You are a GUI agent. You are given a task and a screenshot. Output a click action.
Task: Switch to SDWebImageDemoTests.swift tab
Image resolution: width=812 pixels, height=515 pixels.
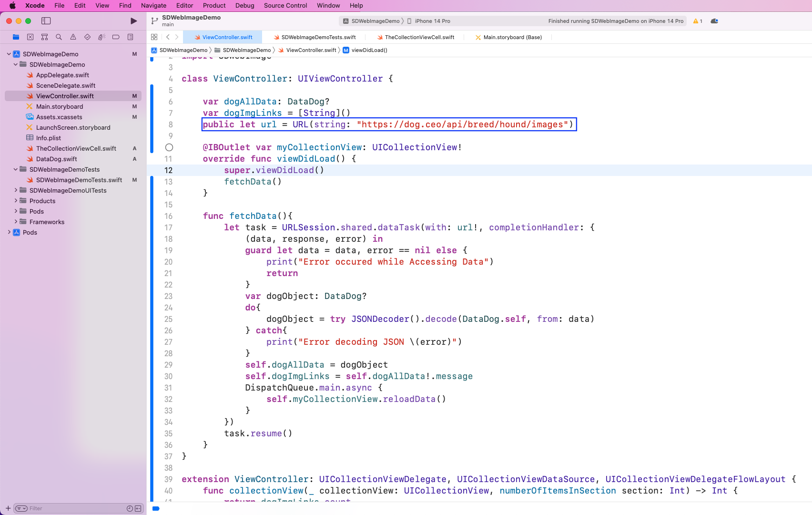315,37
